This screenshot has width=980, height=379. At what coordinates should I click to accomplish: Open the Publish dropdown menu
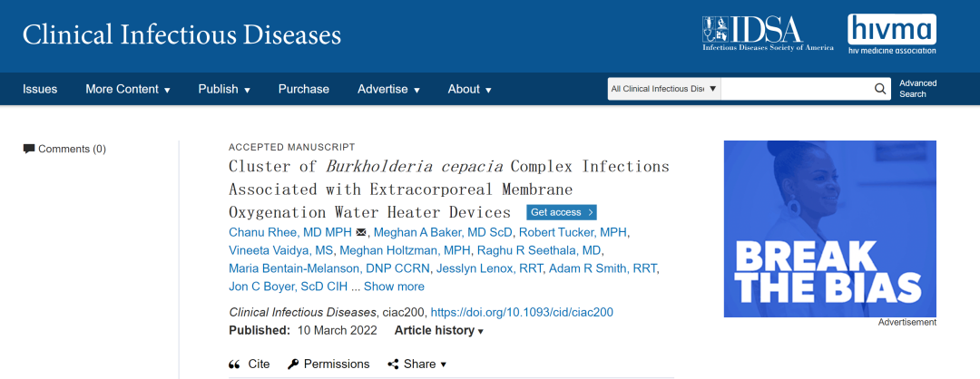click(x=224, y=89)
